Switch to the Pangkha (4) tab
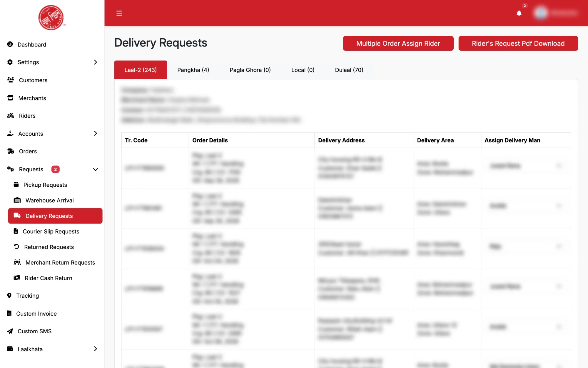This screenshot has height=368, width=588. 193,70
